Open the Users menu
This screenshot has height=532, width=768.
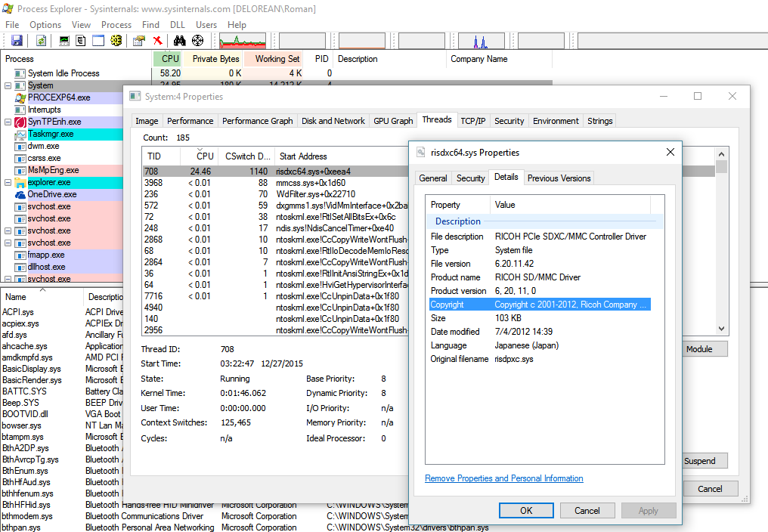click(x=206, y=25)
